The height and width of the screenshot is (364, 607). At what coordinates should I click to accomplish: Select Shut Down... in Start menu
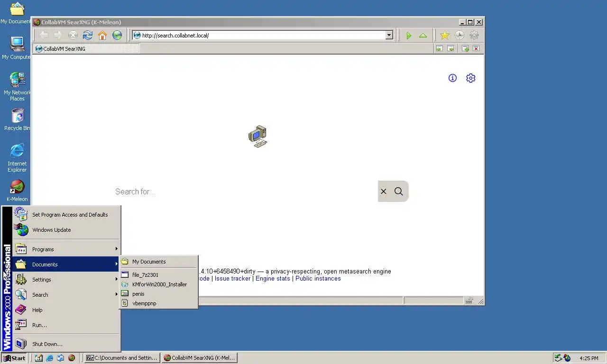pyautogui.click(x=66, y=344)
